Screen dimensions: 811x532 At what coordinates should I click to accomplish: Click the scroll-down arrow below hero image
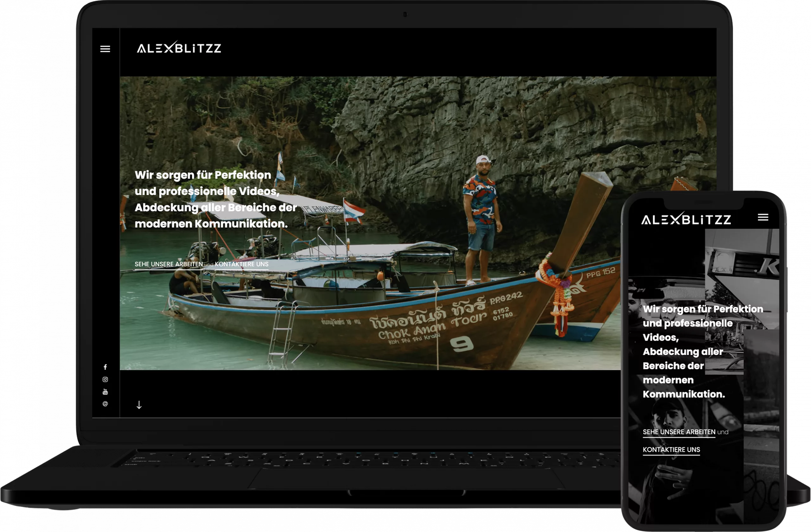point(139,405)
